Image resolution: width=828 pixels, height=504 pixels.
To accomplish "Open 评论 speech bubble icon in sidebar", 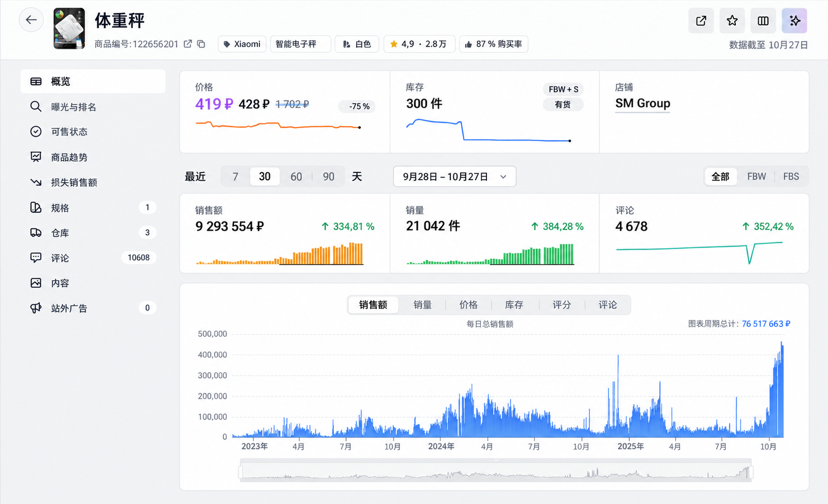I will point(36,258).
